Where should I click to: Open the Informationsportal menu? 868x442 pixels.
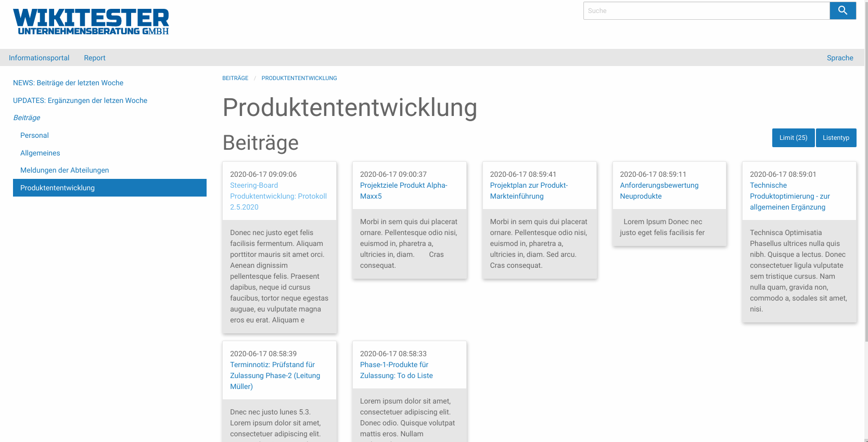point(39,58)
